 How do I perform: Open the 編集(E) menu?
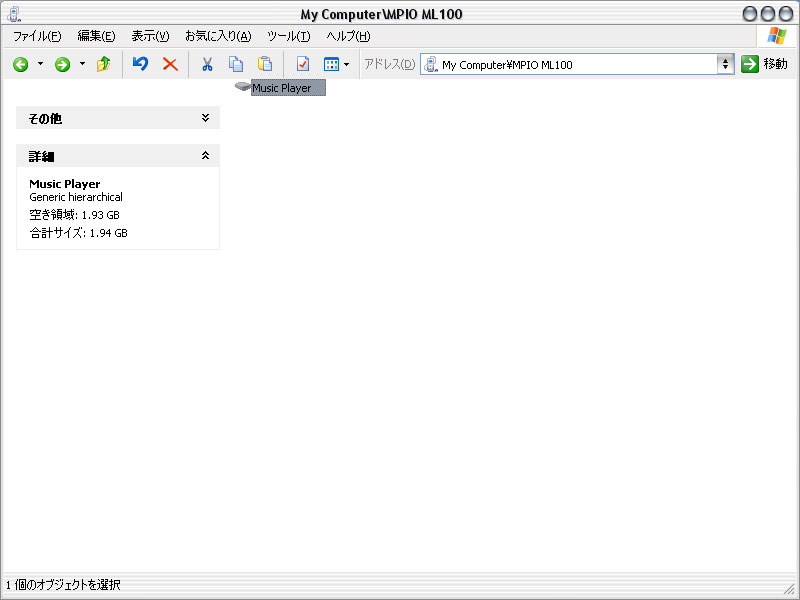(96, 36)
